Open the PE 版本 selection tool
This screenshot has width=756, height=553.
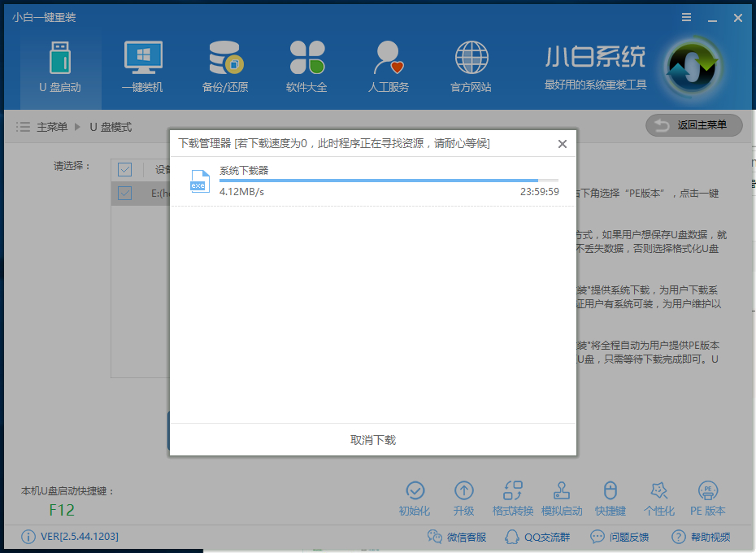708,496
